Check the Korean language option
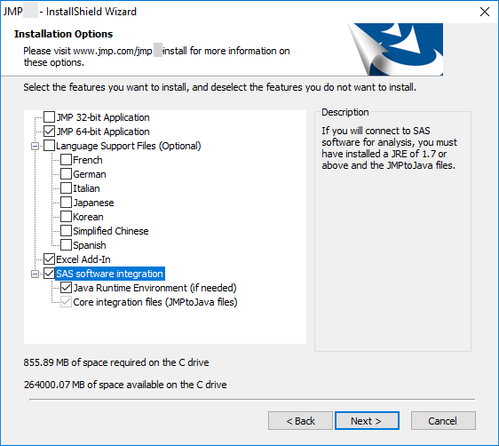Image resolution: width=499 pixels, height=446 pixels. pyautogui.click(x=66, y=216)
